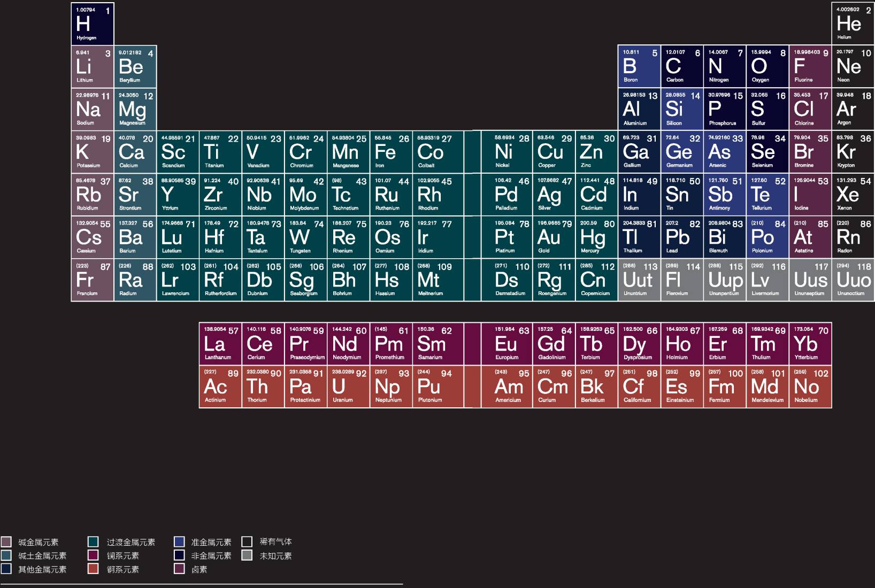This screenshot has width=875, height=588.
Task: Click the 碱金属元素 legend swatch
Action: click(x=6, y=541)
